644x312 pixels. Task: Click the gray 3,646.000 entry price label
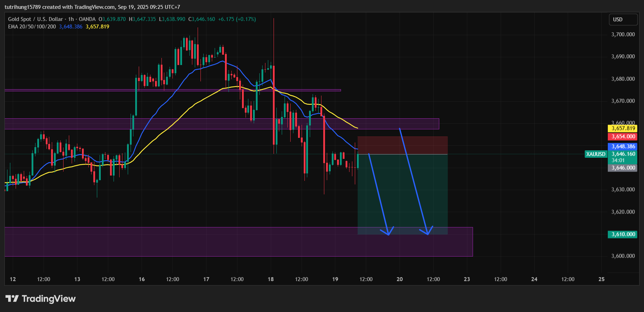click(x=623, y=168)
